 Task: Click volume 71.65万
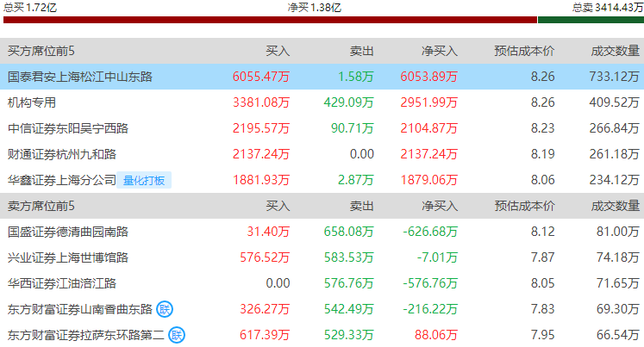618,283
